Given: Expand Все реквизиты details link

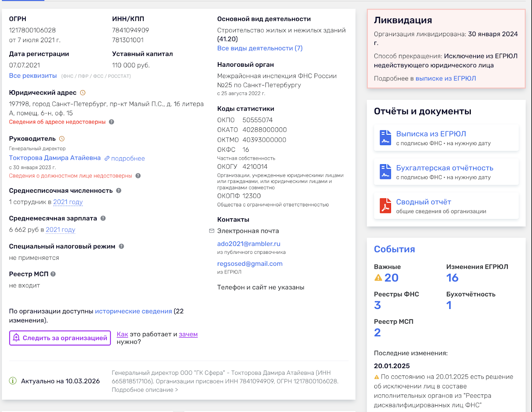Looking at the screenshot, I should click(x=33, y=76).
